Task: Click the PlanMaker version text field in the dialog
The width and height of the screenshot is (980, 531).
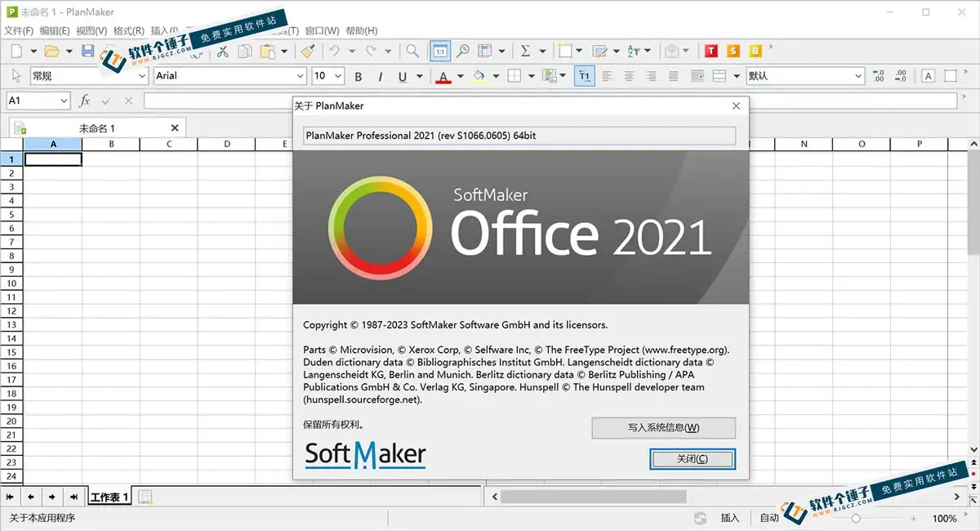Action: 519,136
